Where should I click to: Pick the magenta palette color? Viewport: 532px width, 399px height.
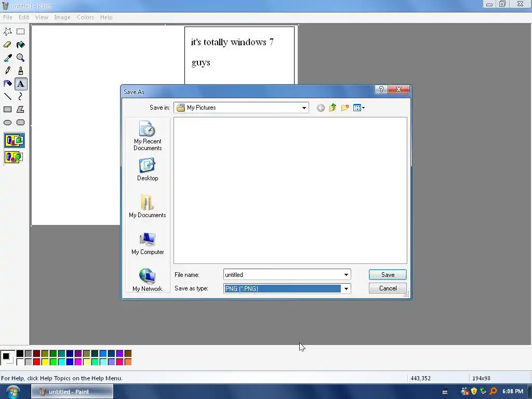[x=78, y=362]
